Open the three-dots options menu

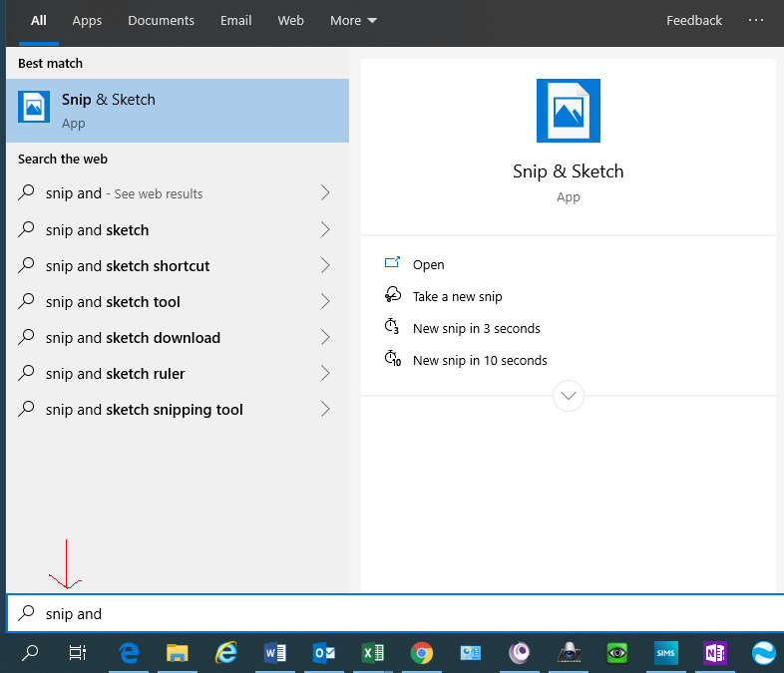[756, 20]
